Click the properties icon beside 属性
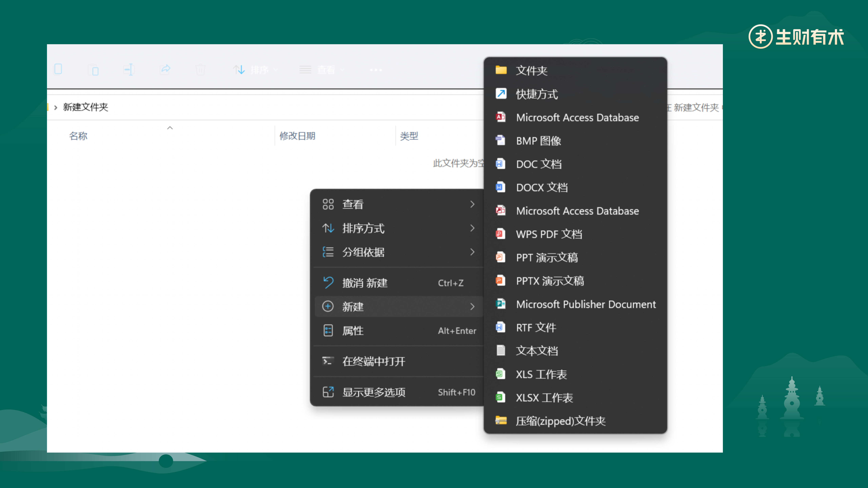868x488 pixels. tap(328, 330)
